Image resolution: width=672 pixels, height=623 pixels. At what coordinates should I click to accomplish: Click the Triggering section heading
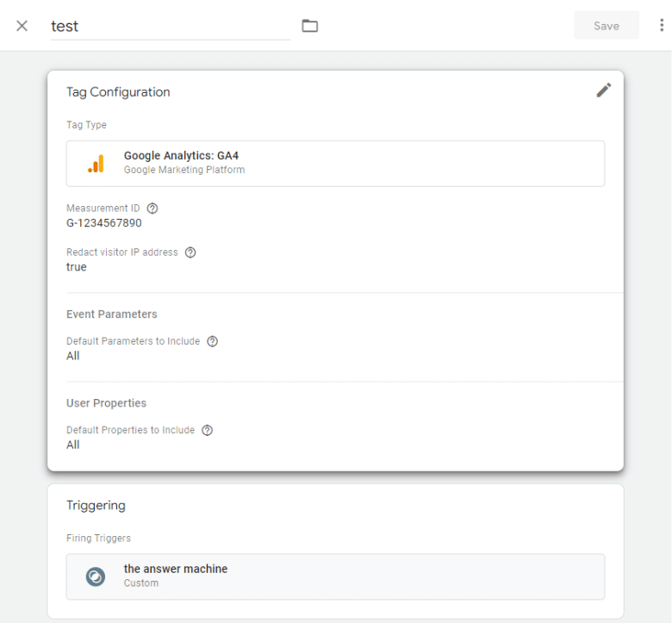pos(96,506)
